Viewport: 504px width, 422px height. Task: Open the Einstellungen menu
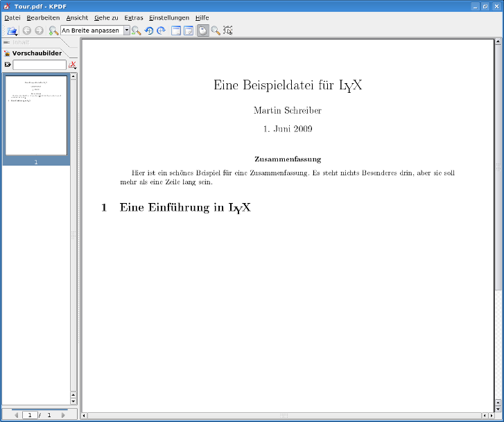[169, 18]
